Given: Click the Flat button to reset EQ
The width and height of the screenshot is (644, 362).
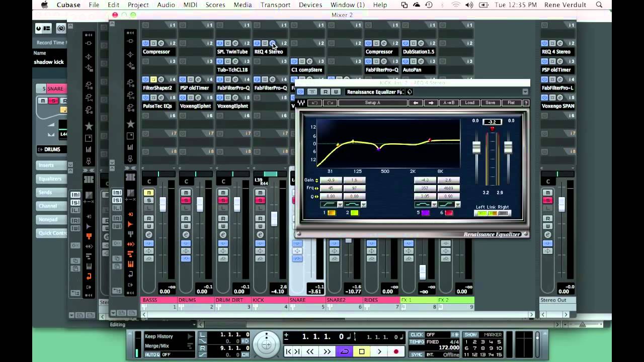Looking at the screenshot, I should click(x=511, y=103).
